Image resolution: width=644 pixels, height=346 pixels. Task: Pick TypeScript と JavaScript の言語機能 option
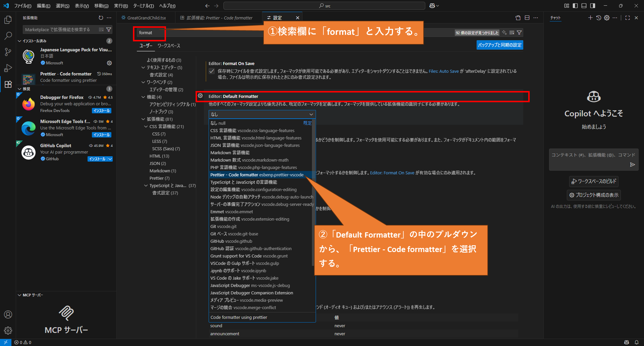(261, 182)
